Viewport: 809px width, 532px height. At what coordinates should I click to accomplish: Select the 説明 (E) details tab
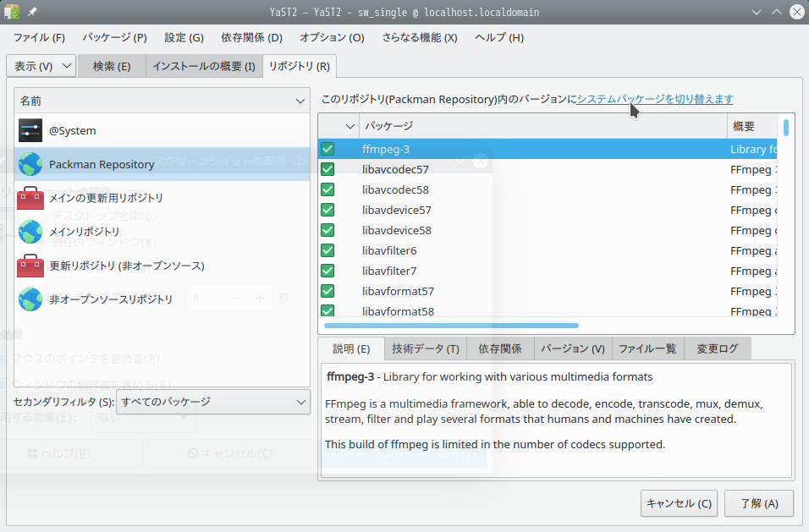point(351,349)
